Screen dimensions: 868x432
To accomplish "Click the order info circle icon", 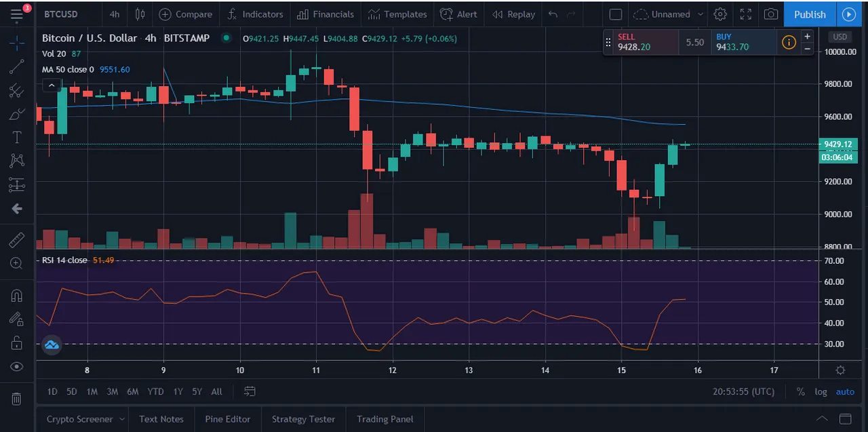I will pos(789,42).
